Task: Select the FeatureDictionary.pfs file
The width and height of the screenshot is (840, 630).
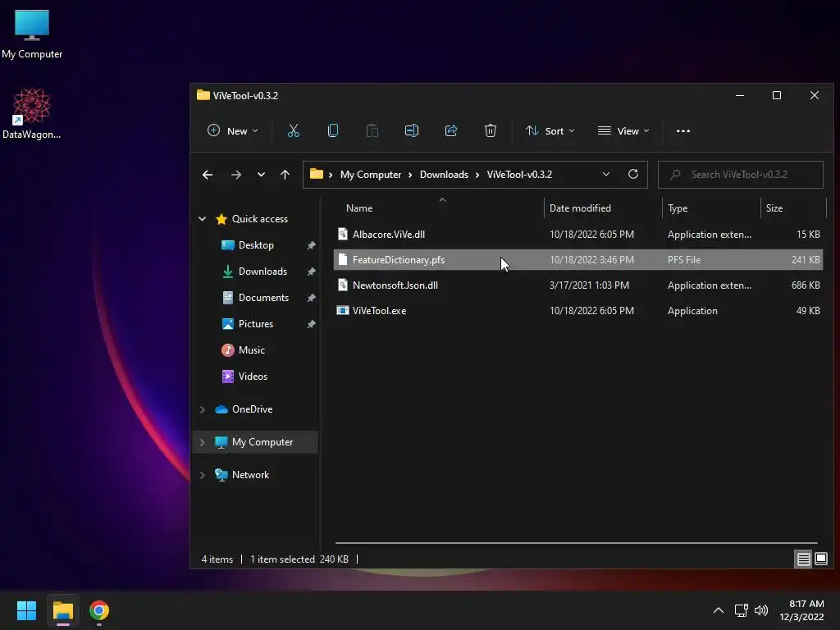Action: pos(578,260)
